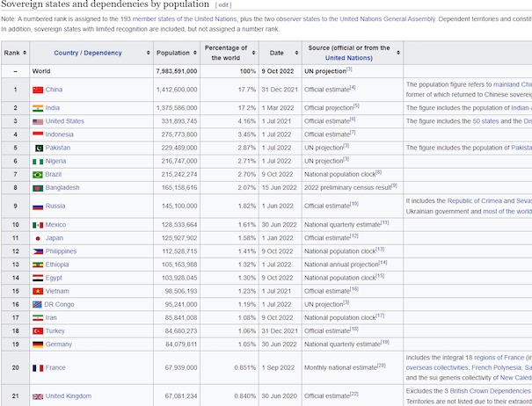
Task: Click the Germany flag icon
Action: (38, 344)
